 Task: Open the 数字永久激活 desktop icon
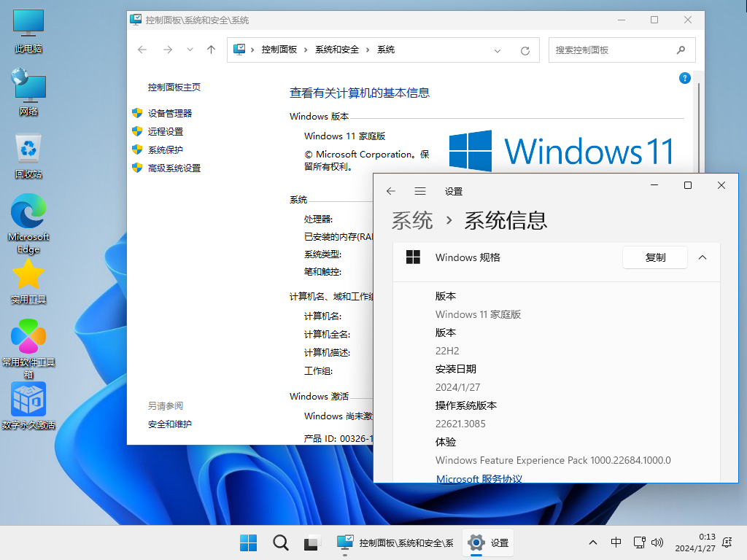pos(28,405)
